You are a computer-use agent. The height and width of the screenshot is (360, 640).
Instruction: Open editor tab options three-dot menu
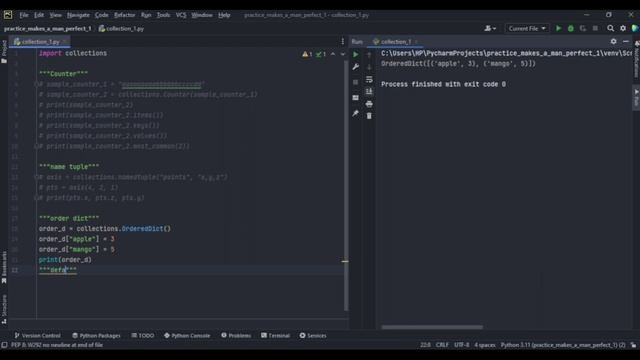342,41
